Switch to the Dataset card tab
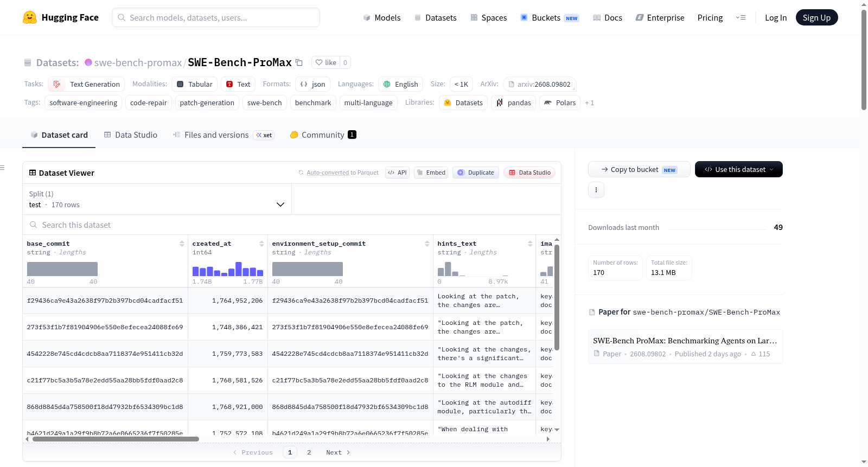Screen dimensions: 868x467 point(59,135)
